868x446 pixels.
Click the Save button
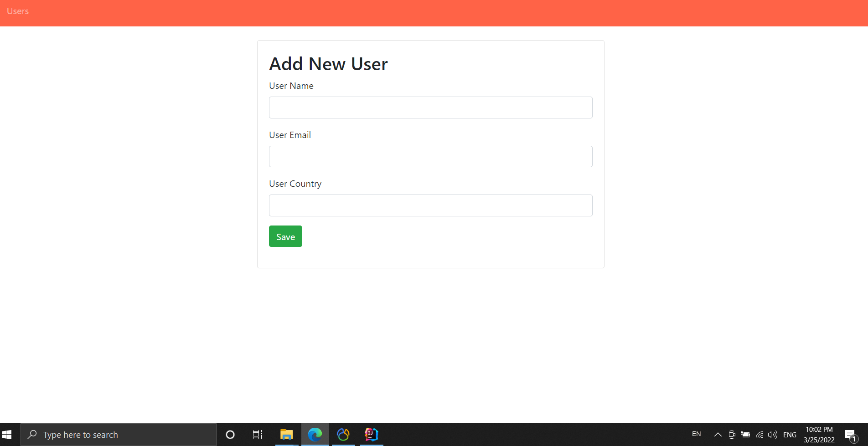(x=285, y=236)
